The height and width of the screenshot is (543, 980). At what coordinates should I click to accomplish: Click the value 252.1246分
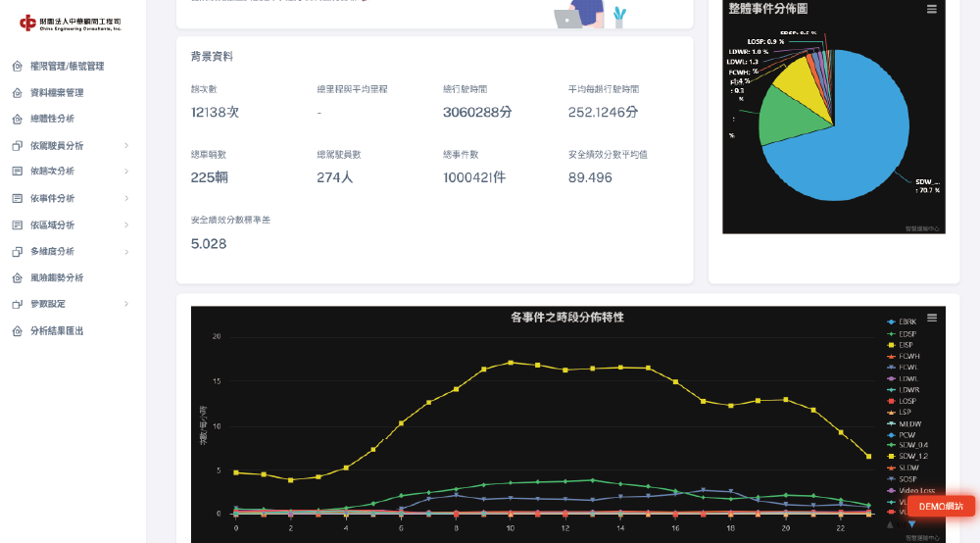603,113
